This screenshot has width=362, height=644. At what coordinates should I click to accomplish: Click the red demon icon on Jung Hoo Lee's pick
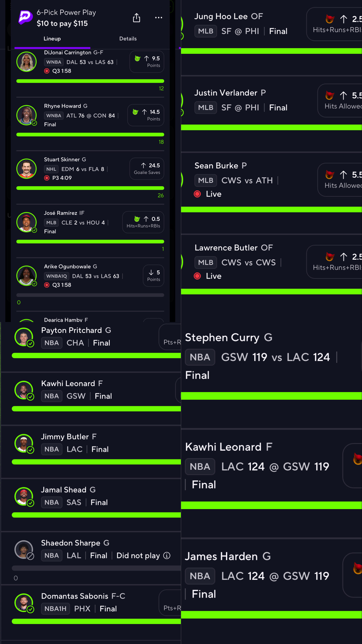pyautogui.click(x=330, y=19)
